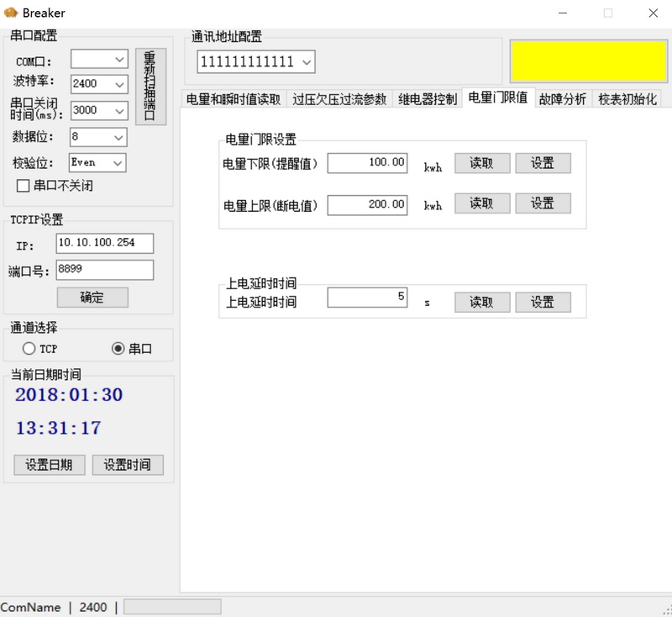This screenshot has width=672, height=617.
Task: Open the 故障分析 tab
Action: tap(562, 99)
